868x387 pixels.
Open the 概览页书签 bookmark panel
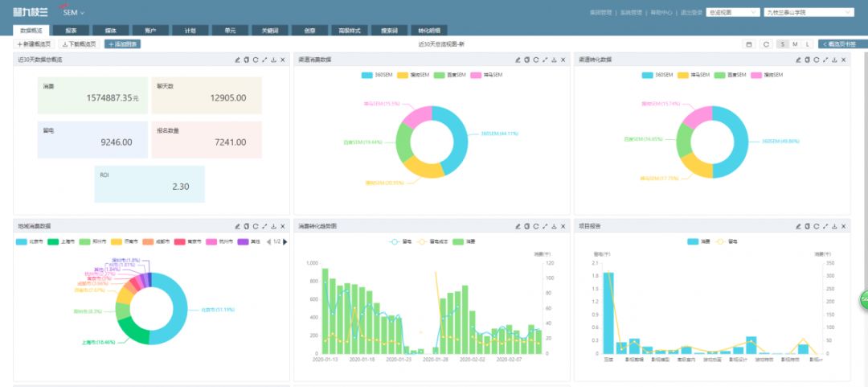pos(842,44)
